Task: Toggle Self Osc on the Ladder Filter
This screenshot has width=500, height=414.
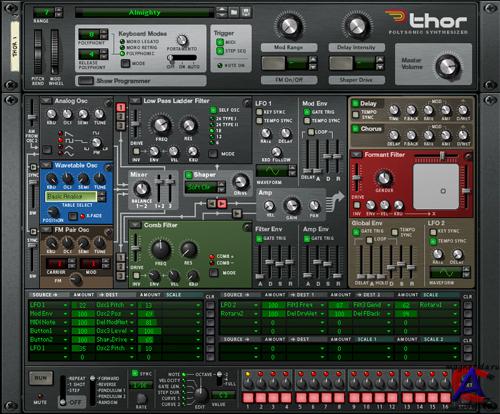Action: pyautogui.click(x=213, y=110)
